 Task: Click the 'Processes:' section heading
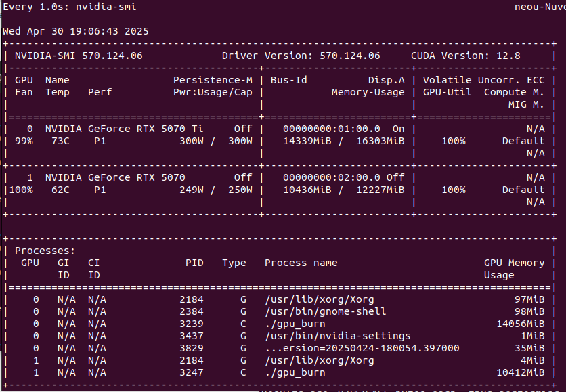pyautogui.click(x=45, y=251)
